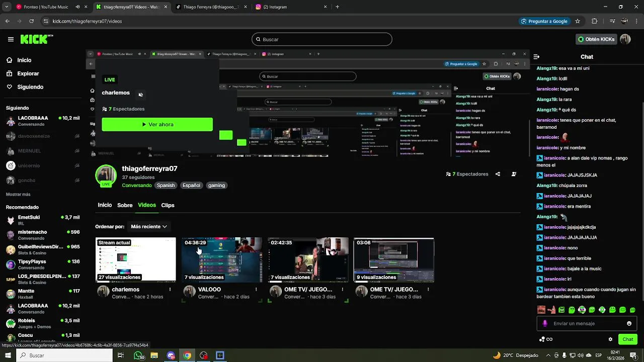Image resolution: width=644 pixels, height=362 pixels.
Task: Switch to the Sobre tab
Action: [x=125, y=205]
